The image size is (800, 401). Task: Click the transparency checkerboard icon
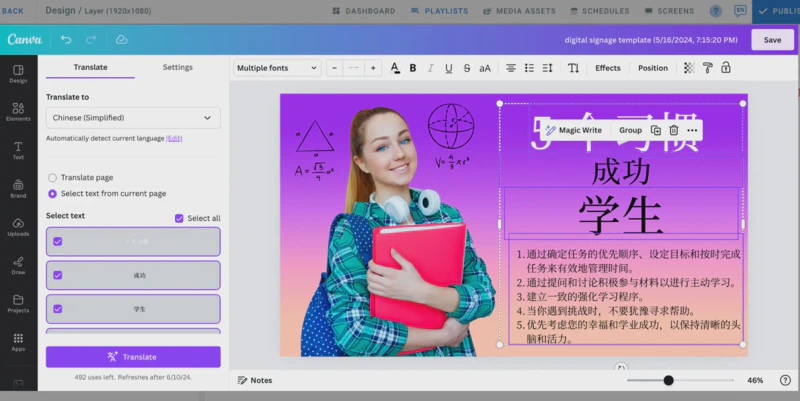tap(689, 68)
